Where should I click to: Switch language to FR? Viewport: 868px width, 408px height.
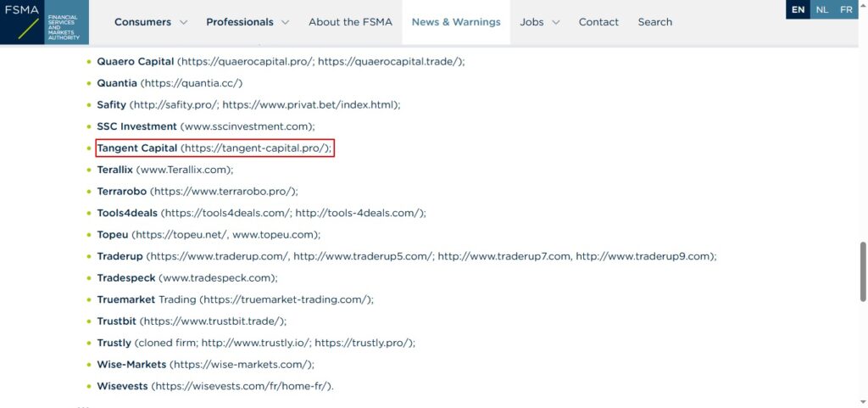(x=846, y=9)
